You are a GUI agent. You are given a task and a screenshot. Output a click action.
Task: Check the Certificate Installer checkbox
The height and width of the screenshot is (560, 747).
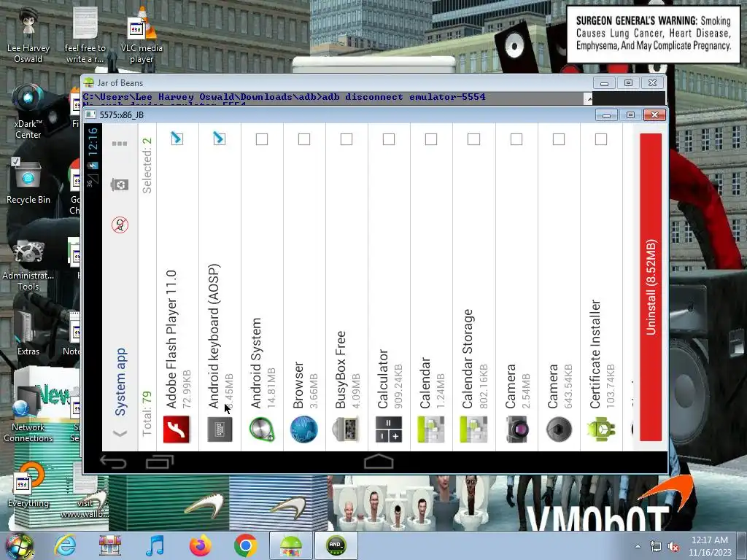(x=601, y=139)
